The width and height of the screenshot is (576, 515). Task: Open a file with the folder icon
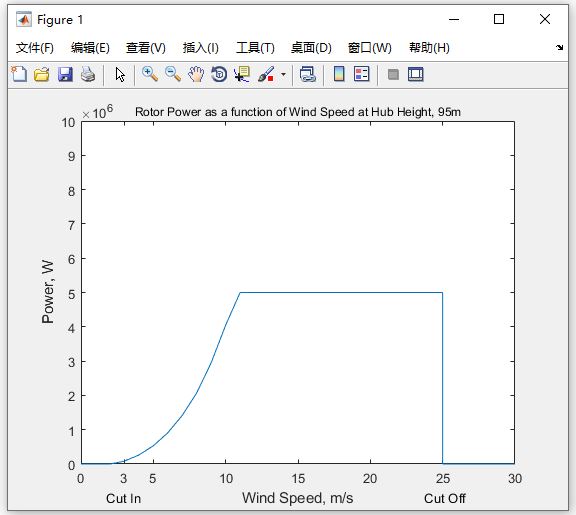42,74
